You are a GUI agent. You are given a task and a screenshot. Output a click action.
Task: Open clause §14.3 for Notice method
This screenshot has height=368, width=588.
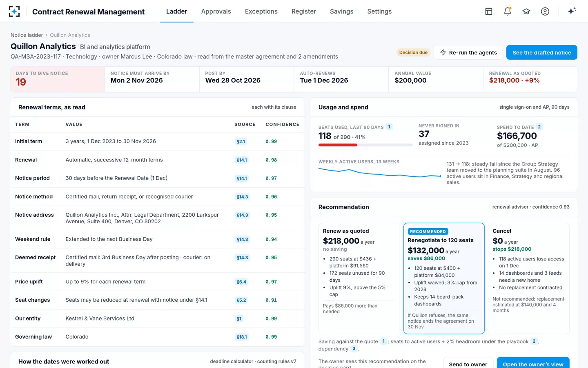click(x=242, y=197)
